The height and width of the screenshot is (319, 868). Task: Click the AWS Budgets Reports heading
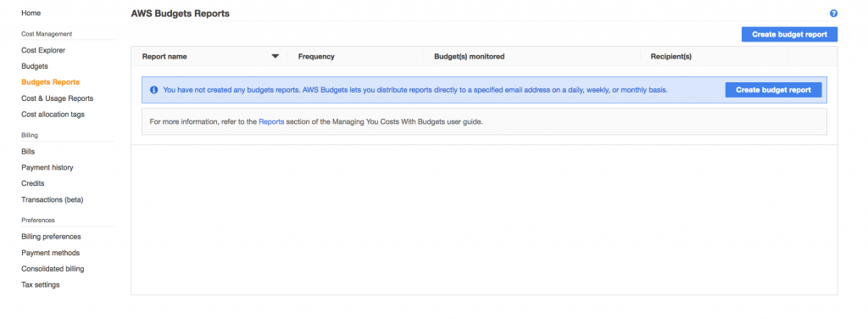click(180, 14)
